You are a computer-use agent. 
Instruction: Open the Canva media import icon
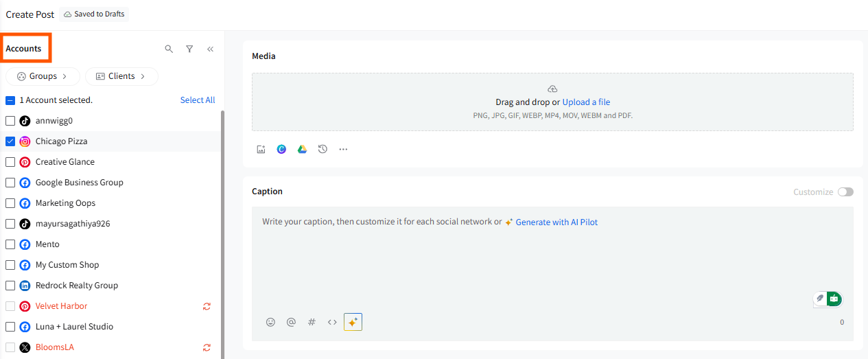[x=281, y=149]
